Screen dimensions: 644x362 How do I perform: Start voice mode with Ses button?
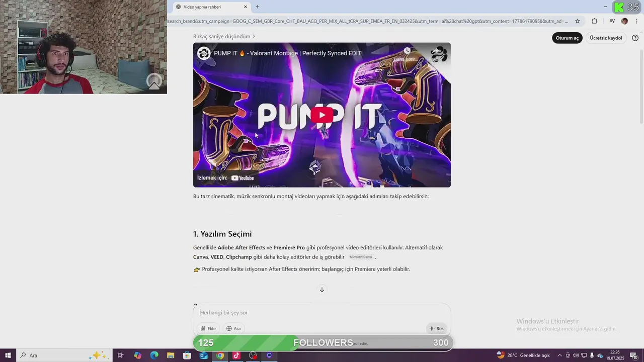coord(436,328)
